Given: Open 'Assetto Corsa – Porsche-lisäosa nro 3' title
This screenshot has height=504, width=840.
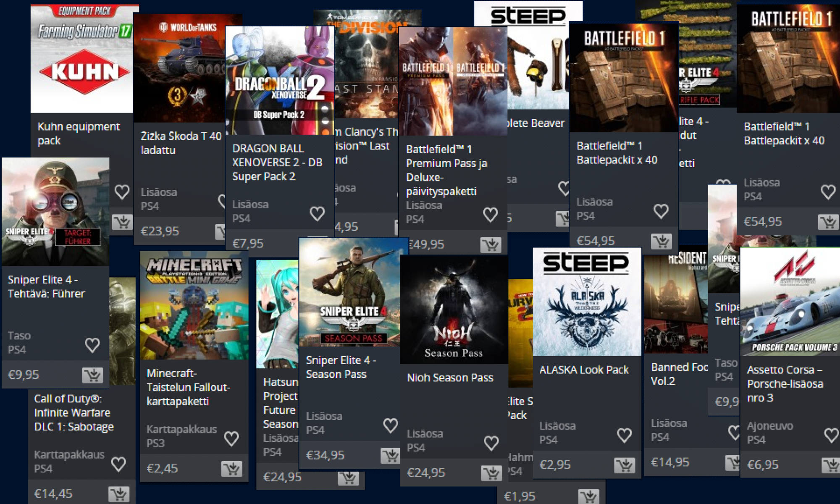Looking at the screenshot, I should click(x=785, y=383).
